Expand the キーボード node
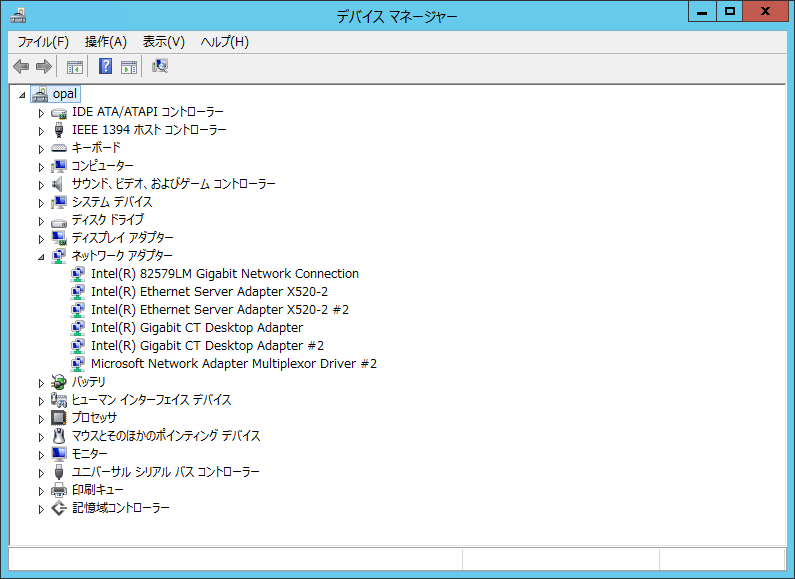The image size is (795, 579). [x=41, y=149]
